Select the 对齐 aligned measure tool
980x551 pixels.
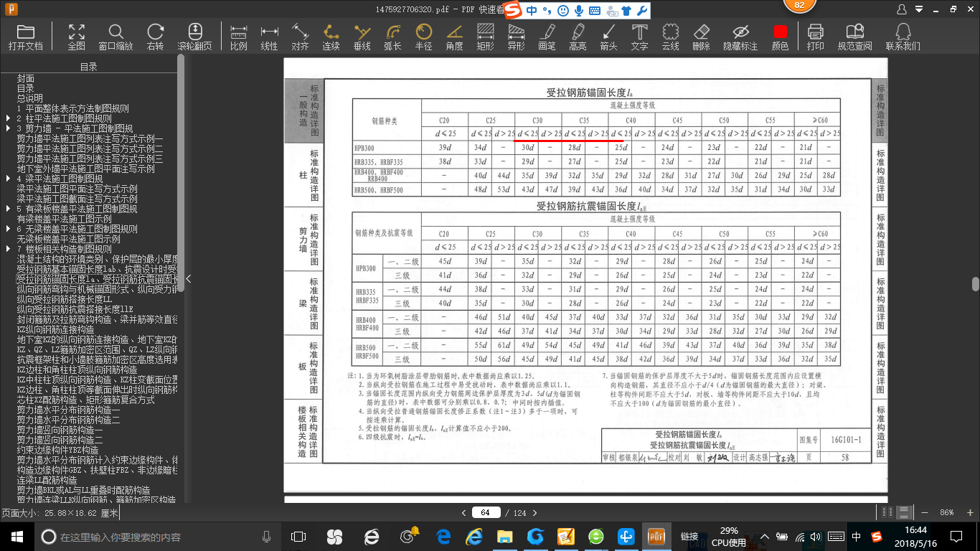[x=300, y=37]
